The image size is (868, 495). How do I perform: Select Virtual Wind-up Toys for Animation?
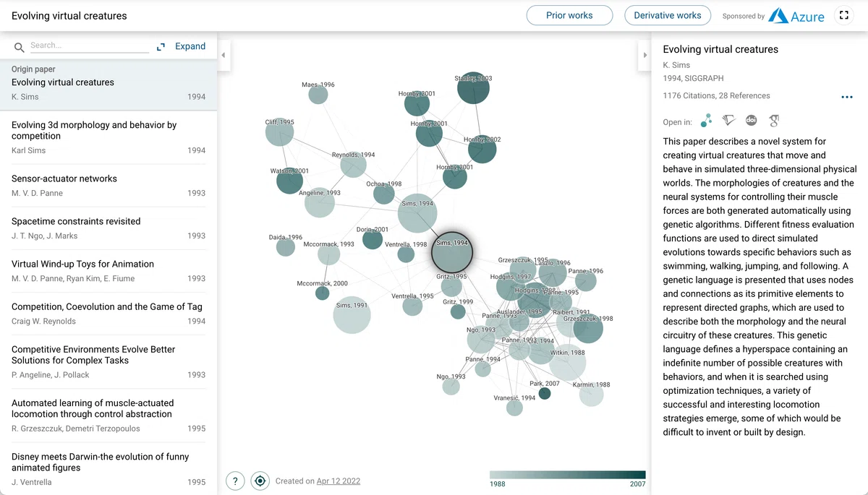(x=109, y=271)
